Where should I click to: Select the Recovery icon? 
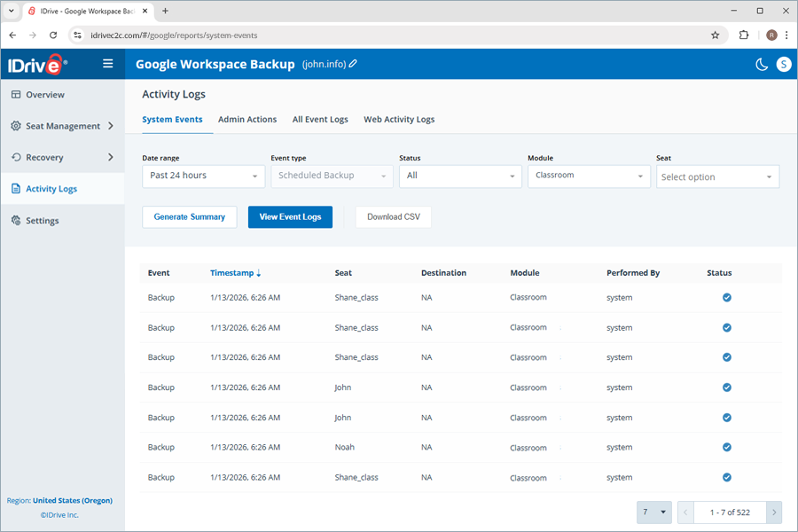tap(15, 157)
